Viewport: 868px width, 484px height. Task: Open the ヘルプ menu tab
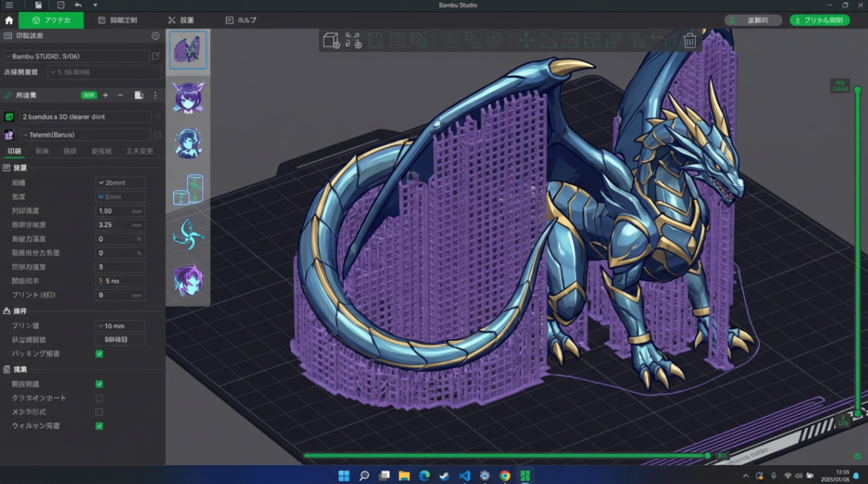(241, 20)
